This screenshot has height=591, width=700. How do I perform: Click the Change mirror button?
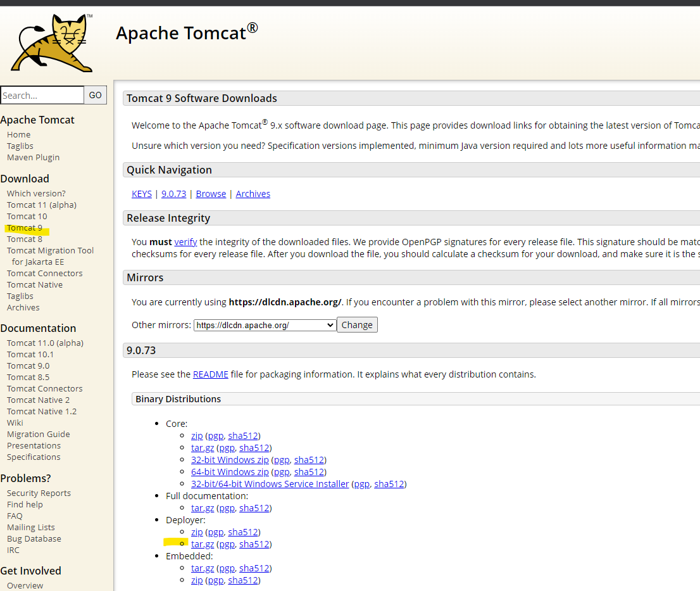pyautogui.click(x=357, y=325)
